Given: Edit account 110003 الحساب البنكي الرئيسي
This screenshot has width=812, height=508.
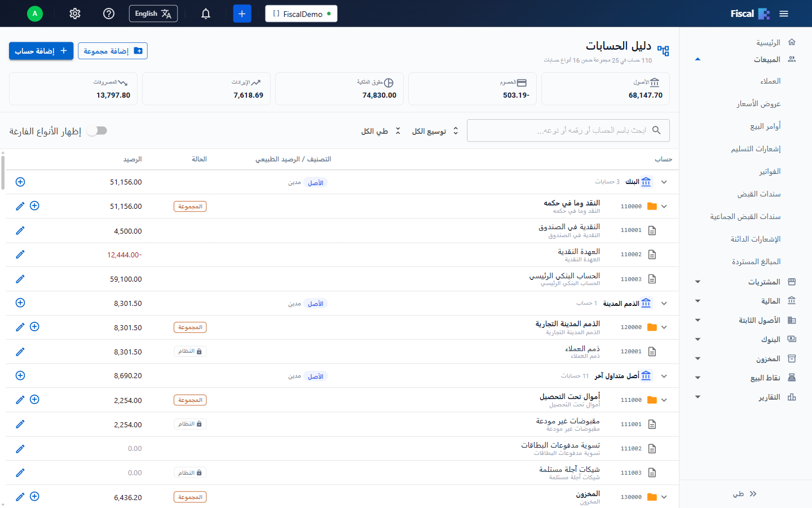Looking at the screenshot, I should coord(20,279).
